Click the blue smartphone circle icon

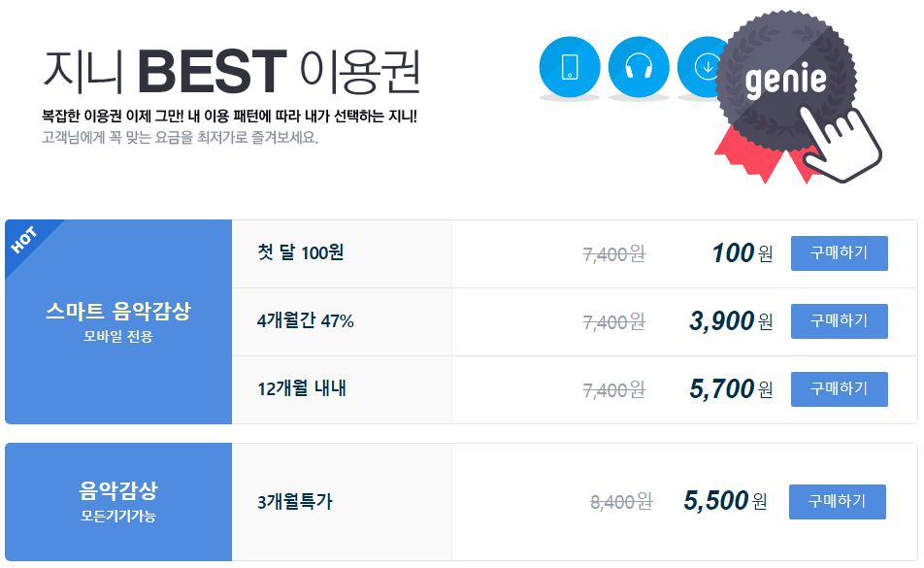tap(569, 67)
